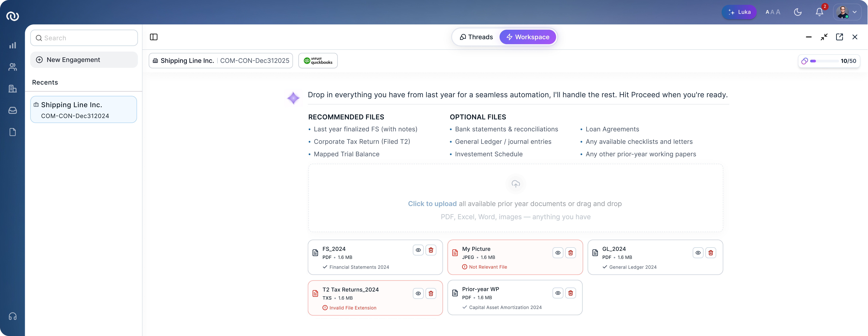Click the T2 Tax Returns_2024 document icon
The height and width of the screenshot is (336, 868).
click(315, 293)
